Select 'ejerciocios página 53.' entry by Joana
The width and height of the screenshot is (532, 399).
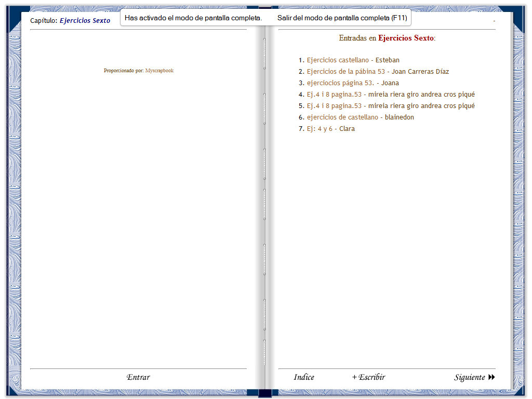(x=340, y=83)
